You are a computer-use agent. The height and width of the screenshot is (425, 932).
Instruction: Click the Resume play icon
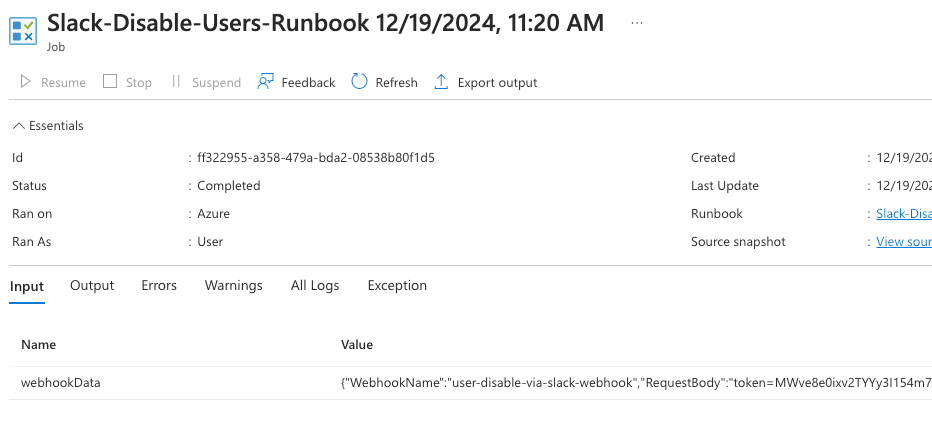(26, 81)
